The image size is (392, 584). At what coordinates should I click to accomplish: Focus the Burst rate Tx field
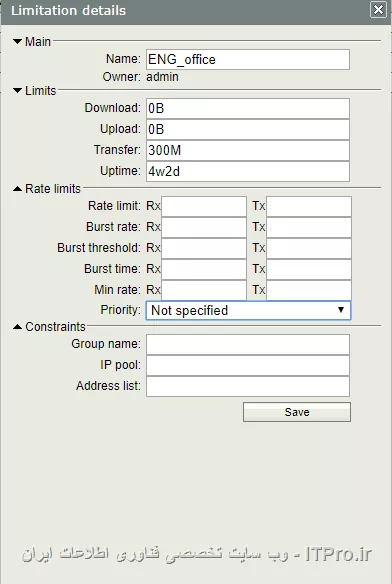click(309, 227)
